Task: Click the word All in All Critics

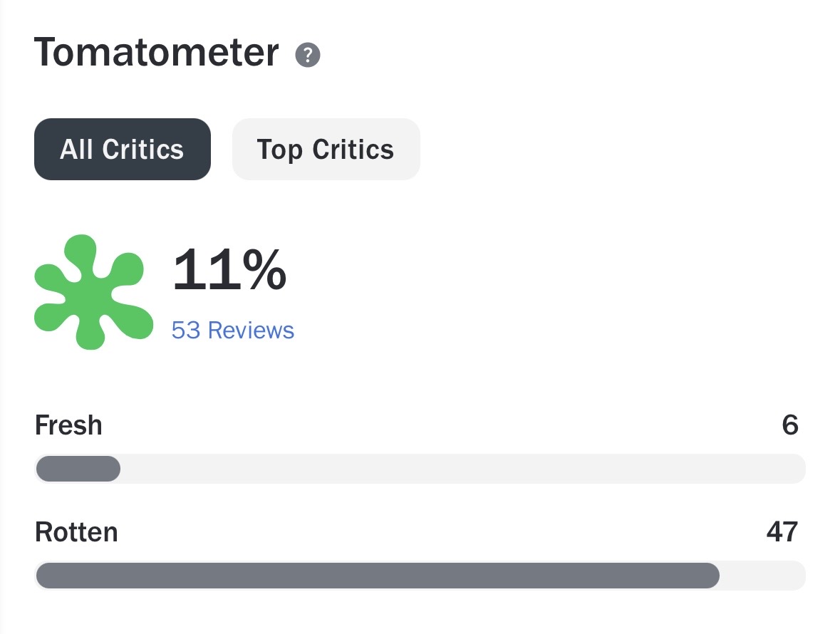Action: coord(77,150)
